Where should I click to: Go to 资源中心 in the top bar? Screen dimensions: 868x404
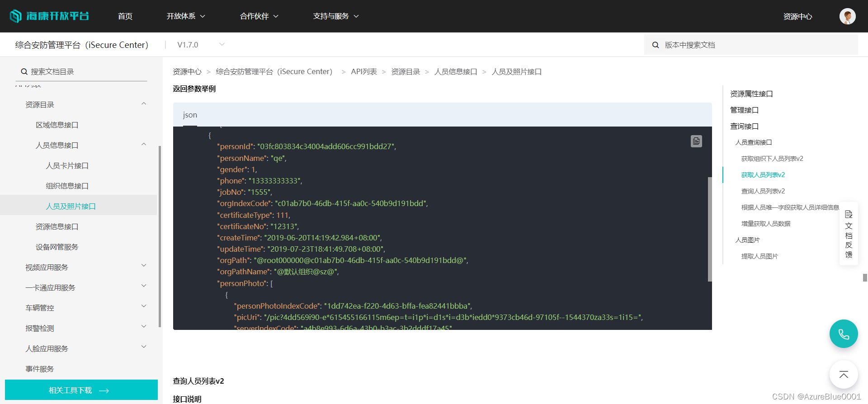[797, 16]
